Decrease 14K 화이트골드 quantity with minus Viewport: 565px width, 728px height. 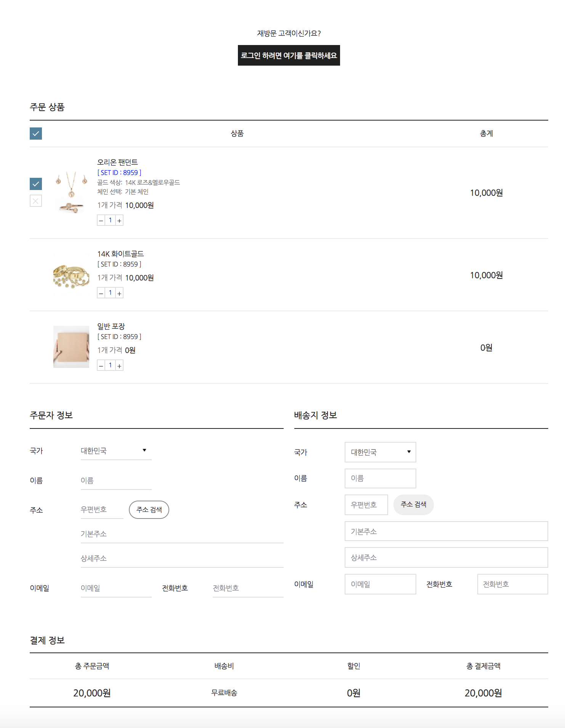101,293
